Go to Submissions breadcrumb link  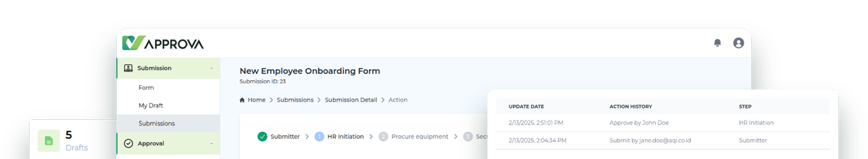pyautogui.click(x=295, y=100)
